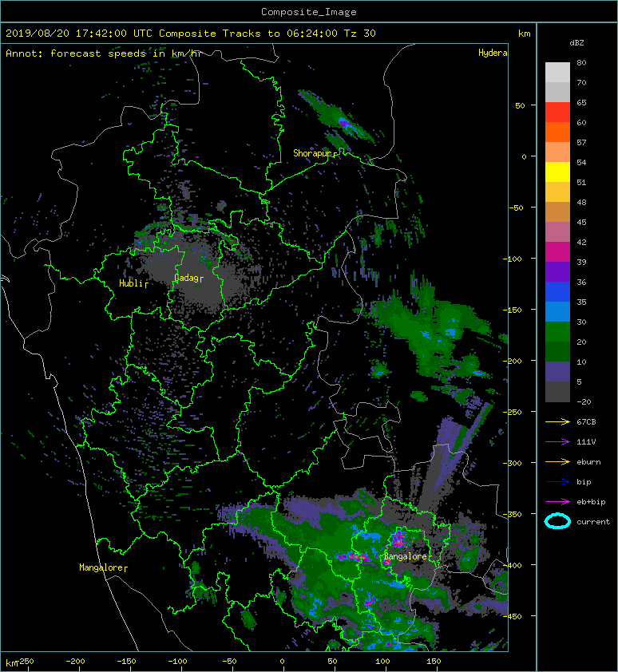Click the 'eb+bip' legend label
618x672 pixels.
click(591, 502)
